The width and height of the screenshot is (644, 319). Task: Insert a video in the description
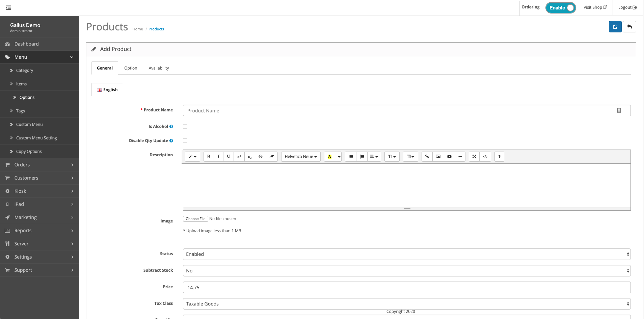449,157
